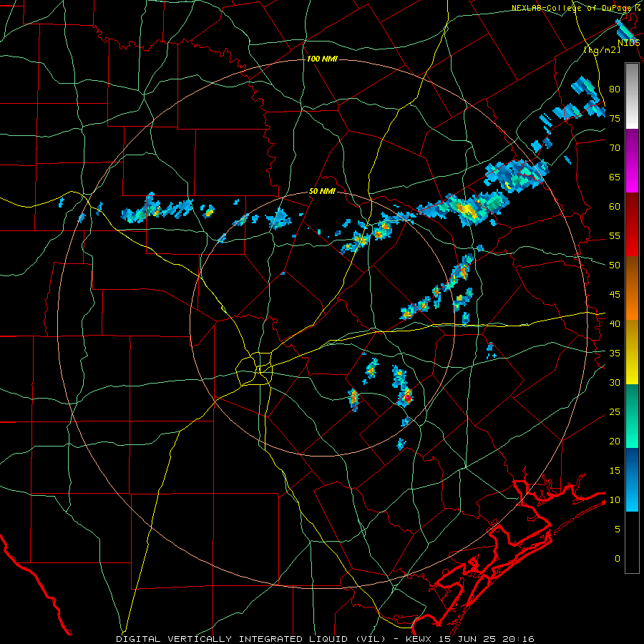Click the legend value 20
This screenshot has width=644, height=644.
[x=615, y=441]
